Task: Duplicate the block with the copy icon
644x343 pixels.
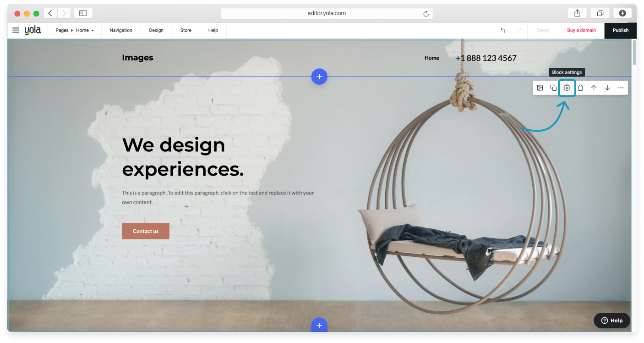Action: pos(553,88)
